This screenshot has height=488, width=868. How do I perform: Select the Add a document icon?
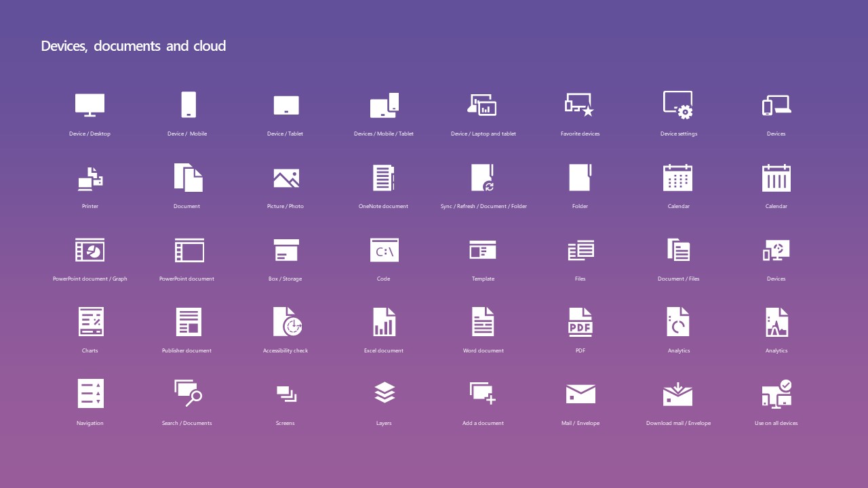(483, 393)
